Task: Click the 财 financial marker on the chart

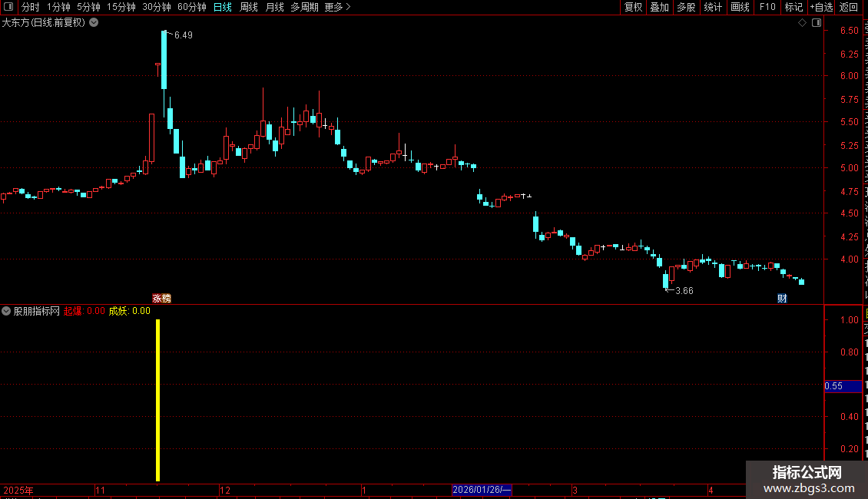Action: point(782,298)
